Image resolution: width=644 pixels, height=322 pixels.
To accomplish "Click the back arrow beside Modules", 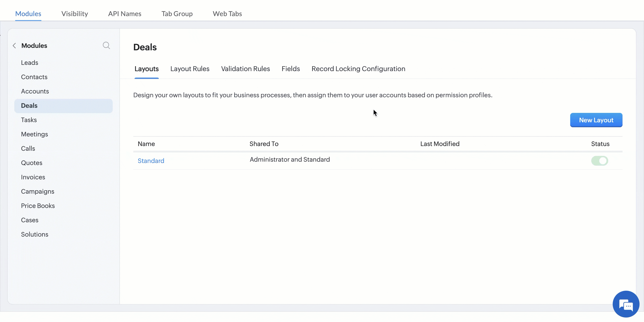I will pos(14,45).
